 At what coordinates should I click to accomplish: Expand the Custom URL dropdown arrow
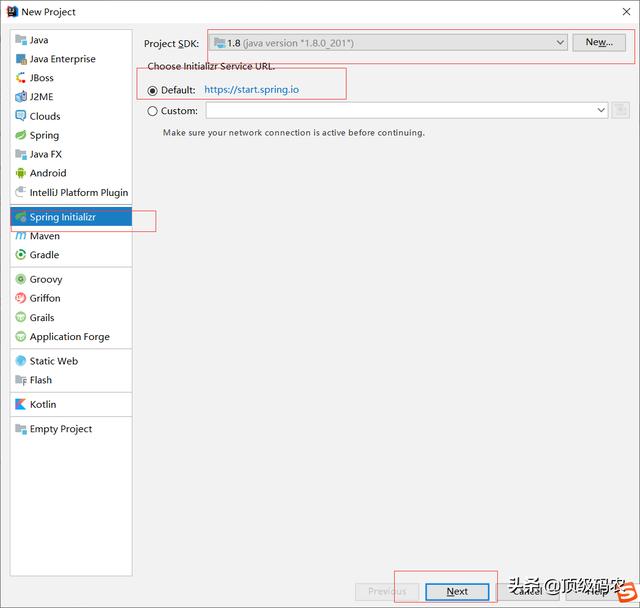(601, 110)
